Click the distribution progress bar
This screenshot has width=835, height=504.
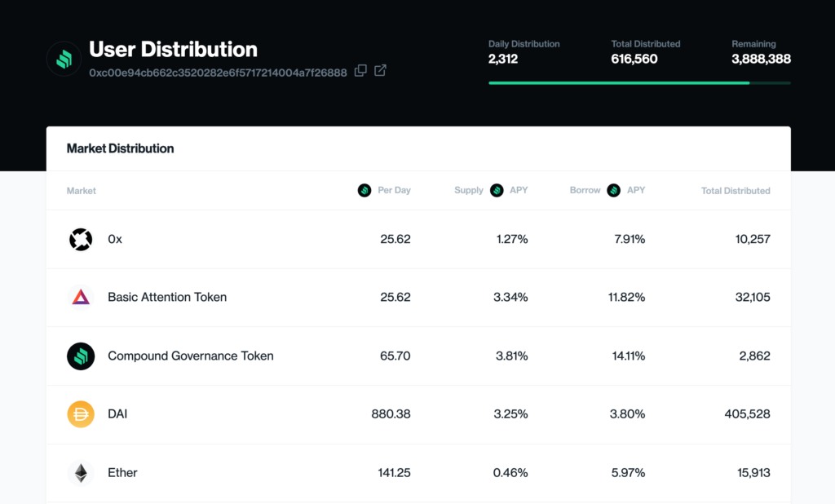639,83
